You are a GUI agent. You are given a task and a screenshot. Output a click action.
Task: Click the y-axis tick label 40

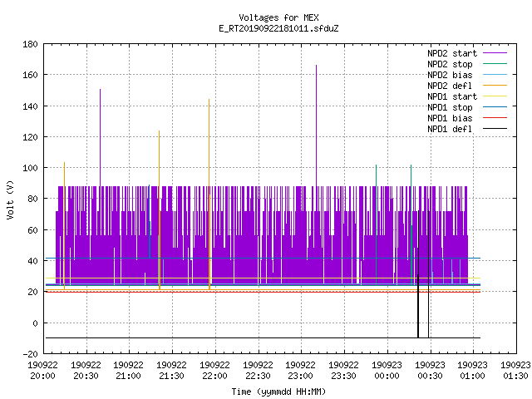click(33, 261)
